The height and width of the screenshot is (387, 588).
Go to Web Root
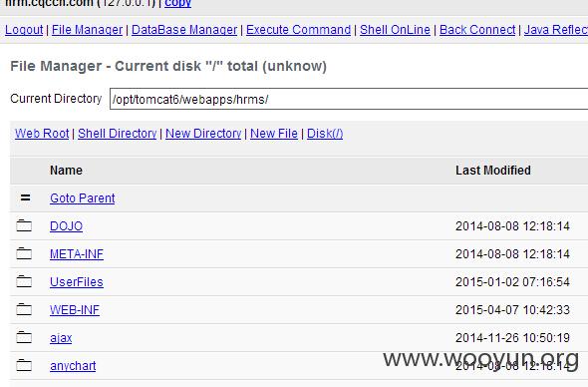coord(42,134)
